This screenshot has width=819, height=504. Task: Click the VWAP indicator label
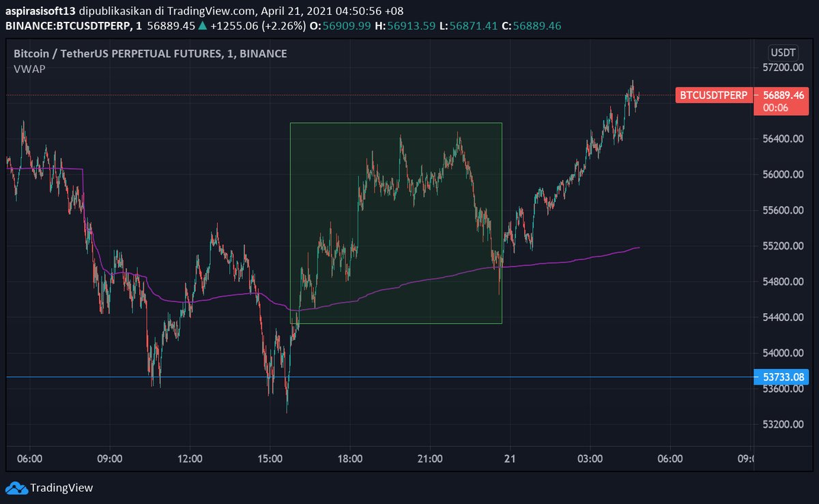29,69
